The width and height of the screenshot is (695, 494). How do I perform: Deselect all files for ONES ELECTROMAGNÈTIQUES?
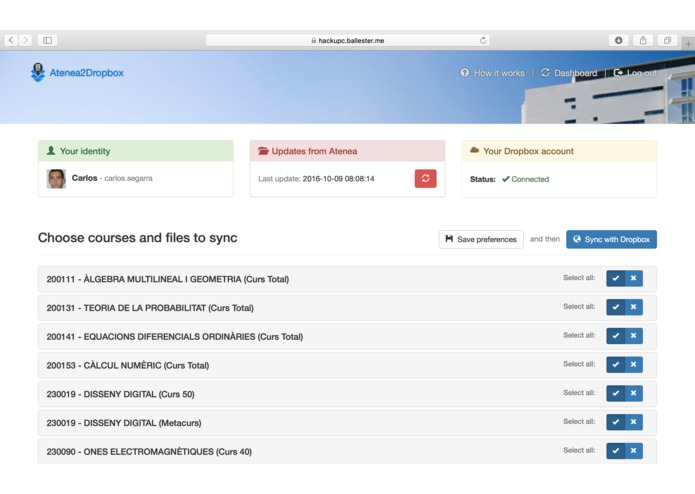pos(633,451)
